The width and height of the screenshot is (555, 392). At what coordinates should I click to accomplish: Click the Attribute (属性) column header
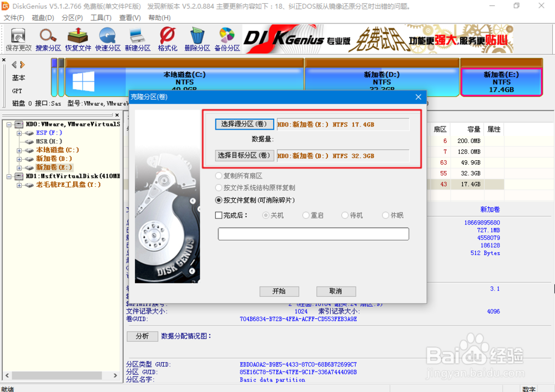tap(494, 129)
